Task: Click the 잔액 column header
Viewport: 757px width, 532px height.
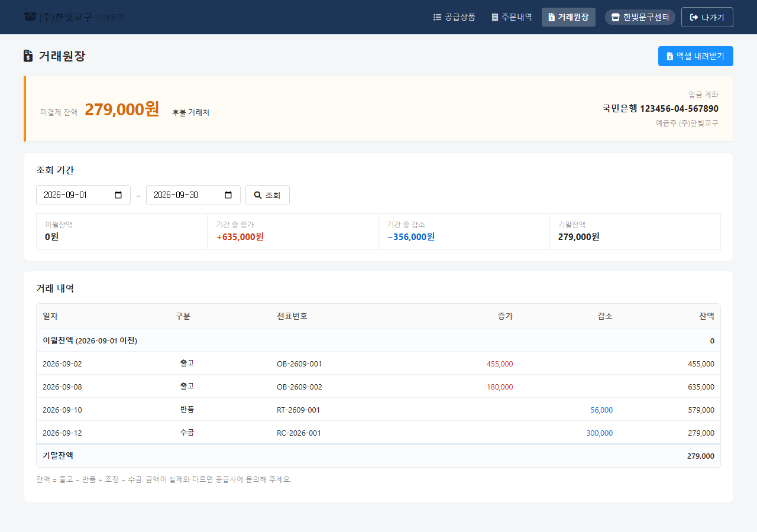Action: point(707,316)
